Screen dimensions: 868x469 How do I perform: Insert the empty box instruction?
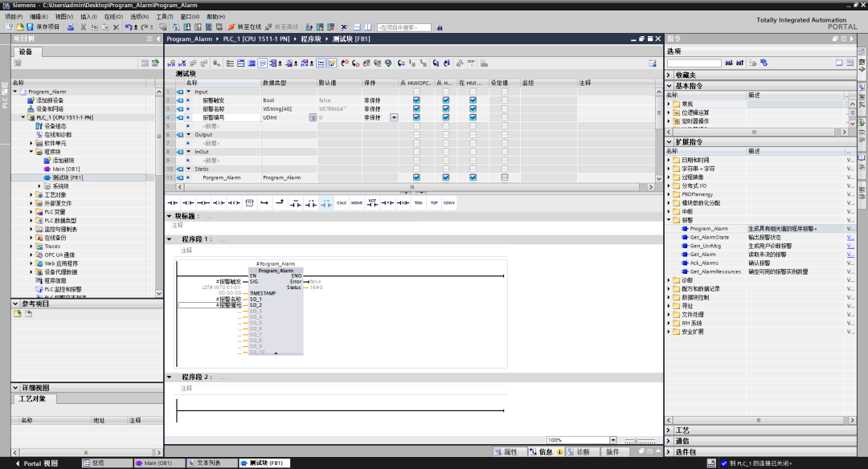click(x=250, y=203)
